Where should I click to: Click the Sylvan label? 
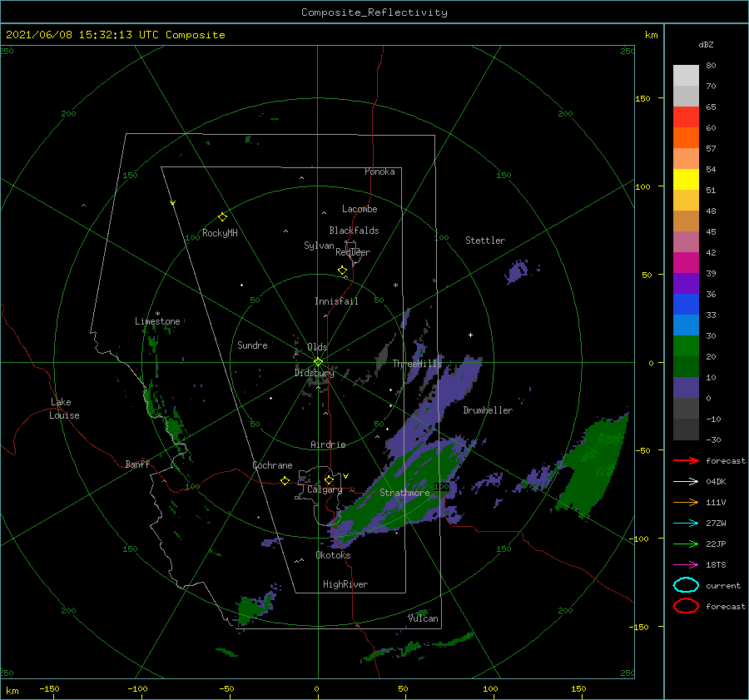[x=319, y=246]
